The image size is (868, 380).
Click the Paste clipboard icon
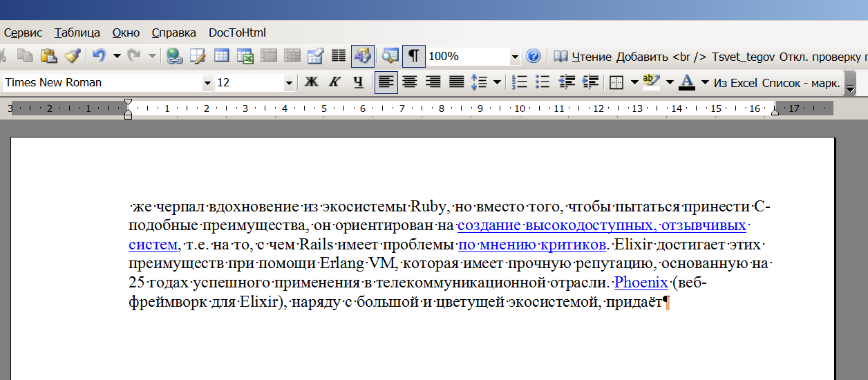(x=48, y=56)
